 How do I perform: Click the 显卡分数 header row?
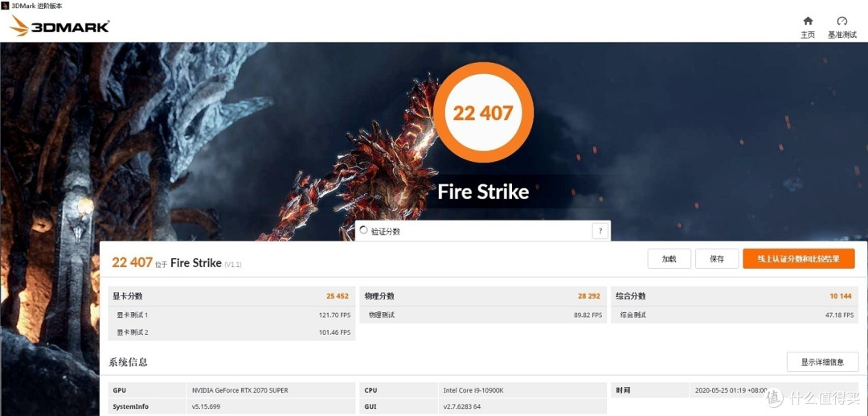coord(232,296)
